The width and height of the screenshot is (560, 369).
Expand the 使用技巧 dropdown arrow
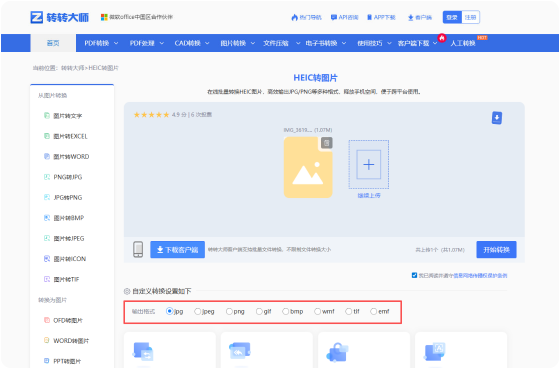click(390, 43)
